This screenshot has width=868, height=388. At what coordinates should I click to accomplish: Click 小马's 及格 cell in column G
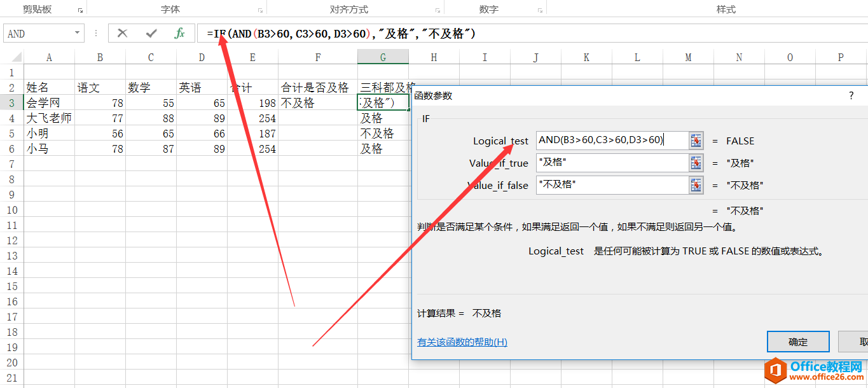point(383,149)
